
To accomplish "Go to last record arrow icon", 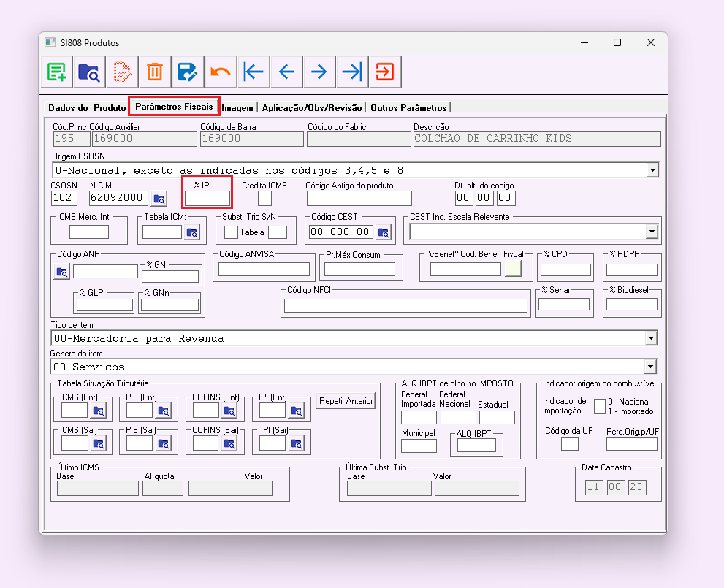I will [x=352, y=72].
